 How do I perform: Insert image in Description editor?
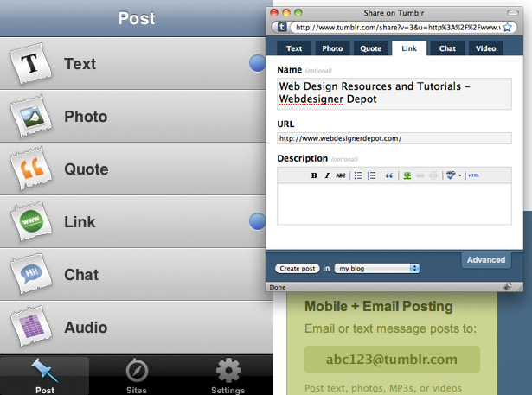point(407,175)
